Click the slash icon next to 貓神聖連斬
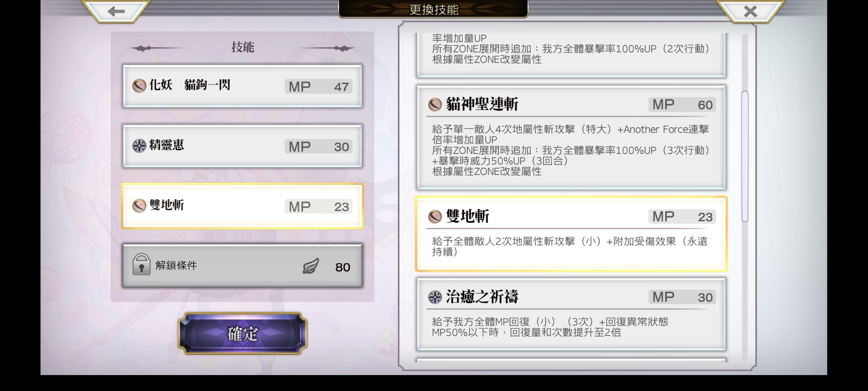 435,105
